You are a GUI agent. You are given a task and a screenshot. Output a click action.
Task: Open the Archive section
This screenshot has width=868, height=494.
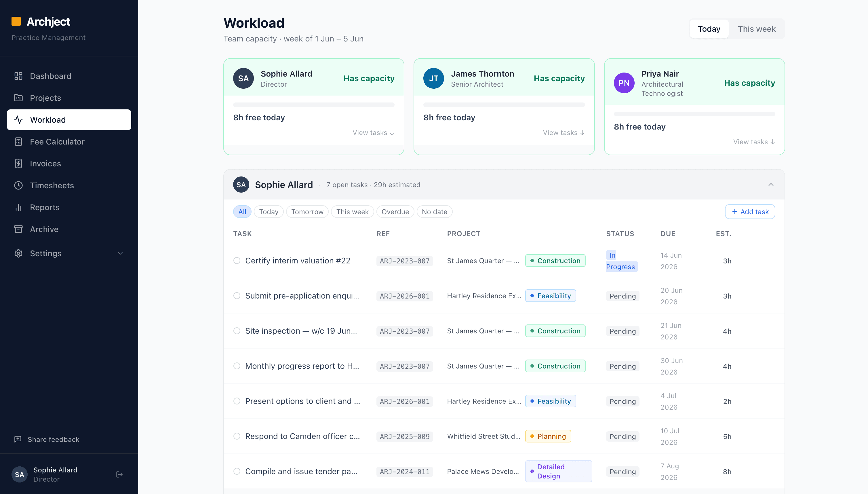69,229
